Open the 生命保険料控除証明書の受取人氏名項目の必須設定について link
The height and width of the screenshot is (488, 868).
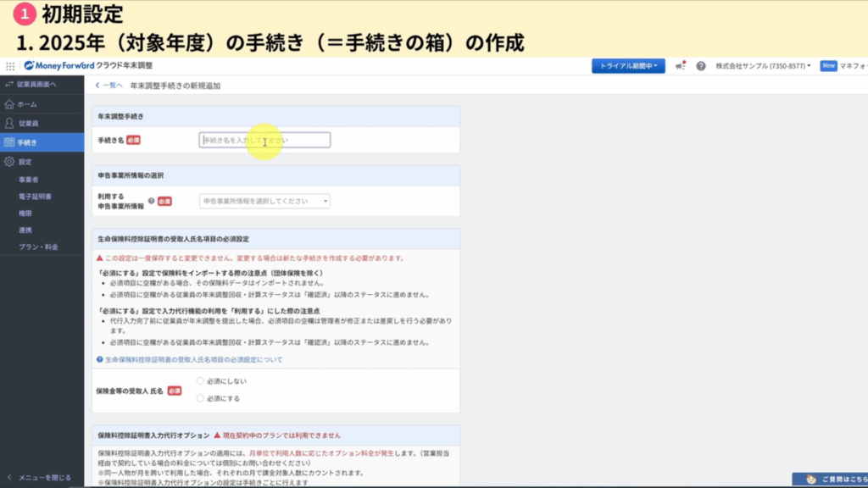(193, 360)
